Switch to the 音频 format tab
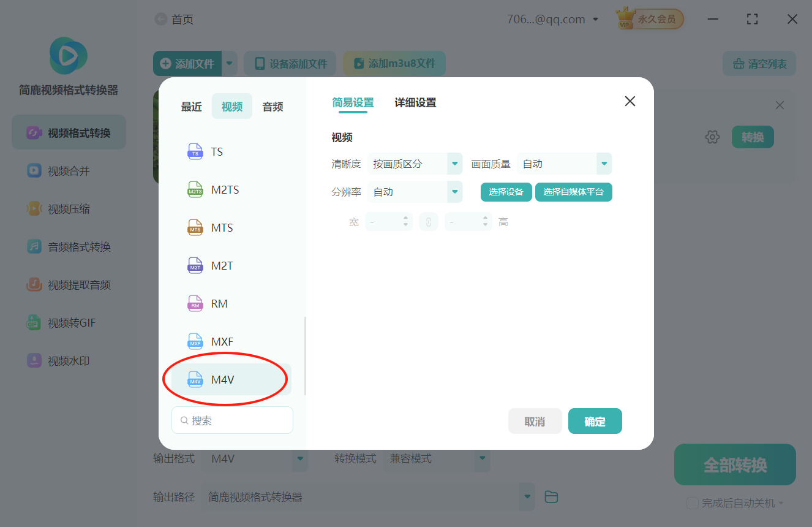812x527 pixels. coord(272,106)
